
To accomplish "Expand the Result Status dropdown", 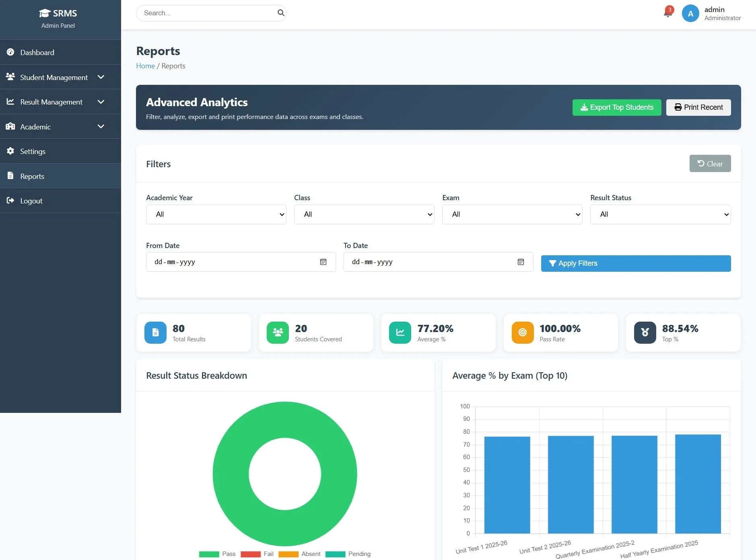I will coord(659,214).
